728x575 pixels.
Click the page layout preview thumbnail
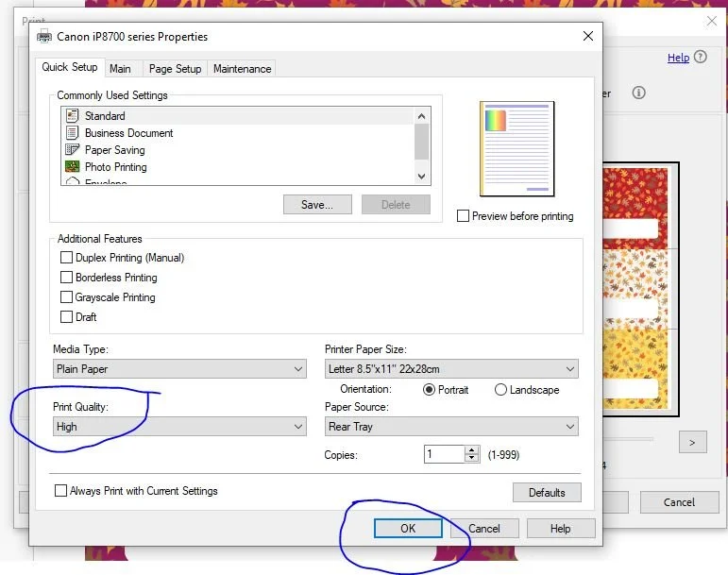point(516,148)
